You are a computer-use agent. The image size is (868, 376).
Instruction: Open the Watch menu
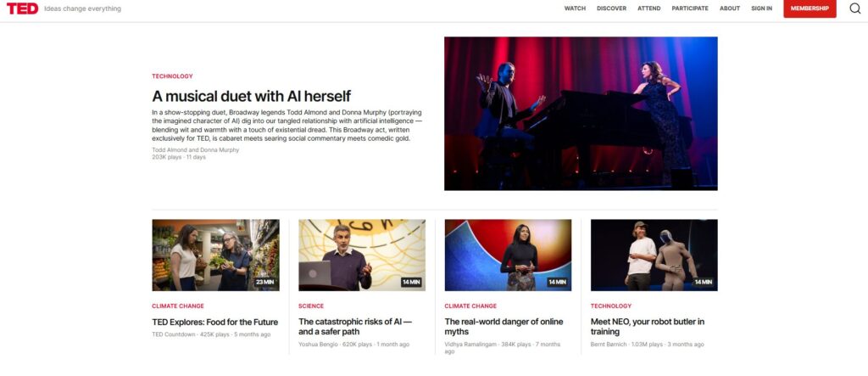click(575, 8)
